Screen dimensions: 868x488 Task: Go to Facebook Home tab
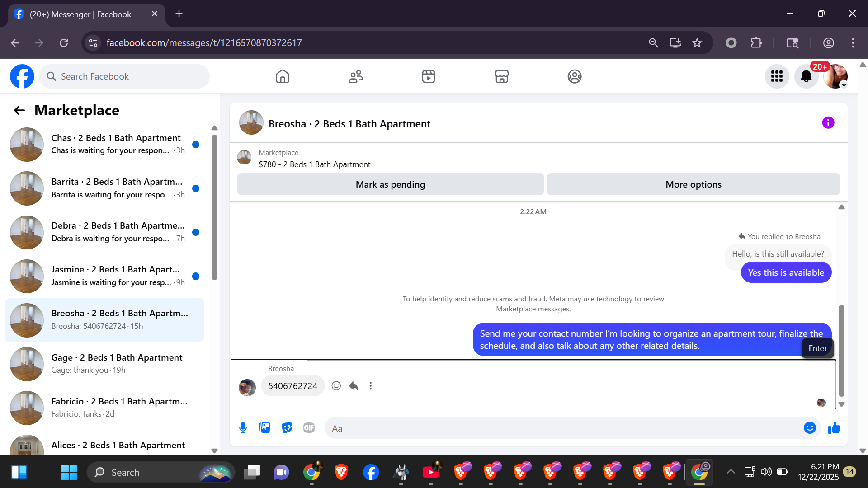pos(283,76)
